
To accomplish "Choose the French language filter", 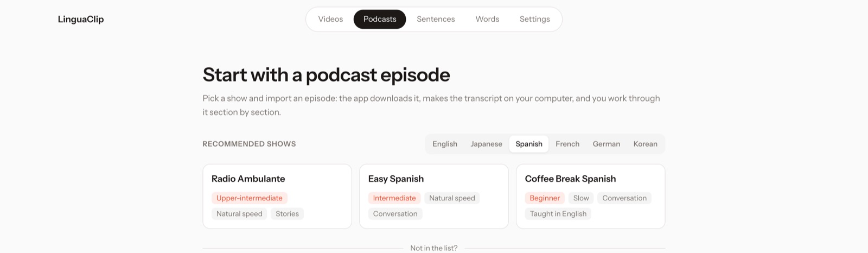I will (567, 144).
